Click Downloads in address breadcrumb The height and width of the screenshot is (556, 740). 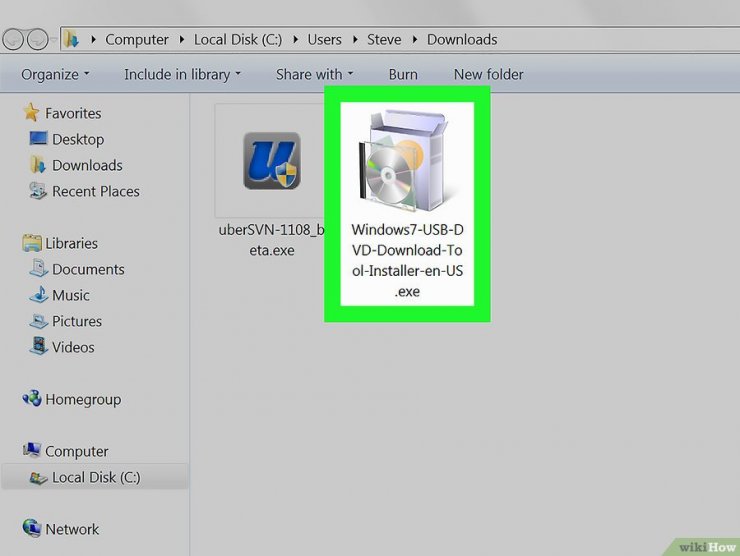pyautogui.click(x=462, y=40)
